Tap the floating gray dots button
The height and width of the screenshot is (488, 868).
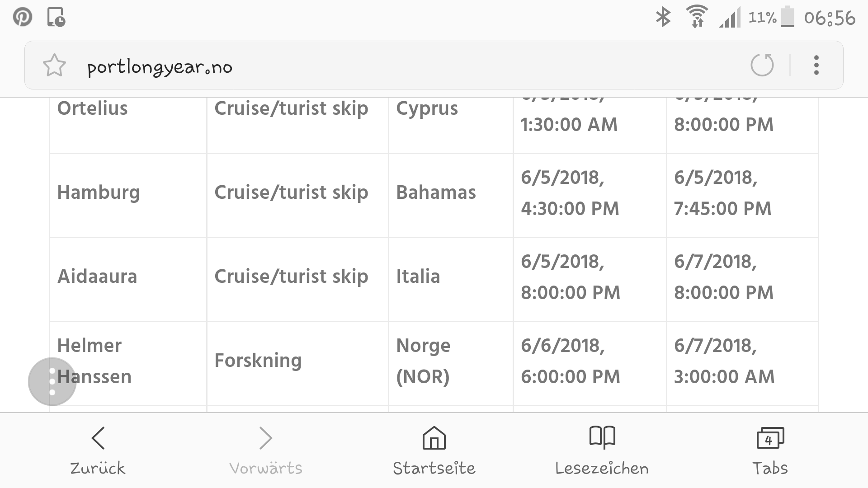click(x=52, y=382)
